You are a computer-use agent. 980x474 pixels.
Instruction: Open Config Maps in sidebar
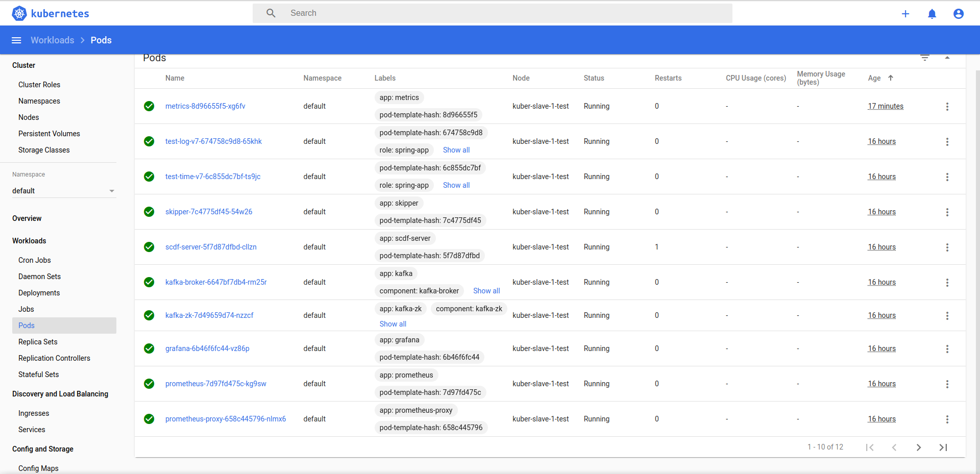coord(38,468)
